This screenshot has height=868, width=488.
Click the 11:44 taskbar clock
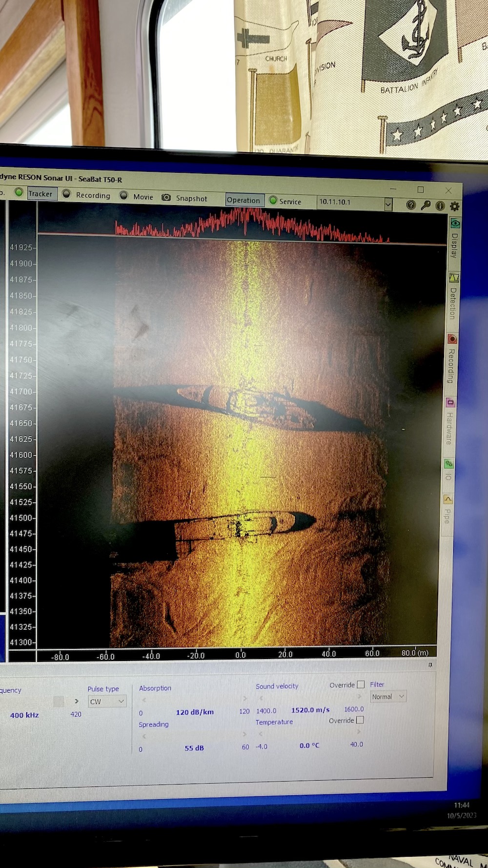[x=462, y=805]
